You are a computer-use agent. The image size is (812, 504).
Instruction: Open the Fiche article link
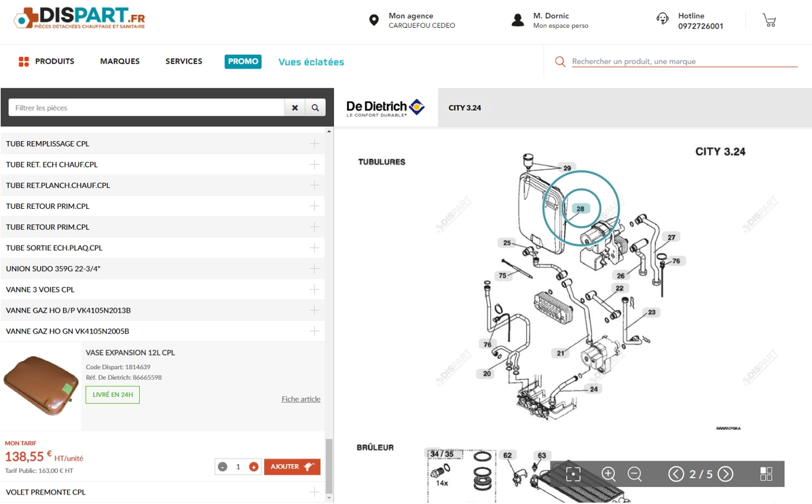point(301,399)
